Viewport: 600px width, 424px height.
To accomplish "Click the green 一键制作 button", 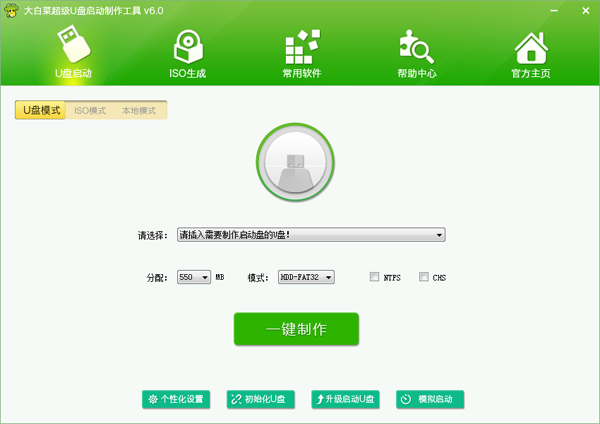I will (x=296, y=329).
